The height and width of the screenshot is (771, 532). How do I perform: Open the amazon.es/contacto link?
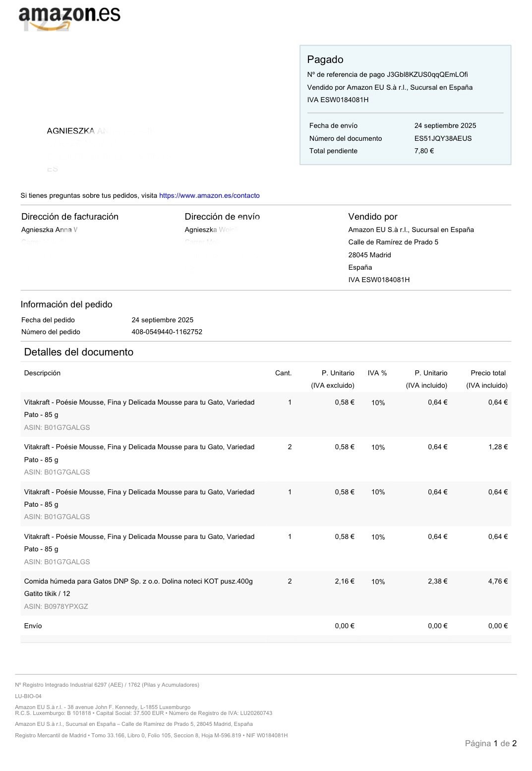[209, 195]
